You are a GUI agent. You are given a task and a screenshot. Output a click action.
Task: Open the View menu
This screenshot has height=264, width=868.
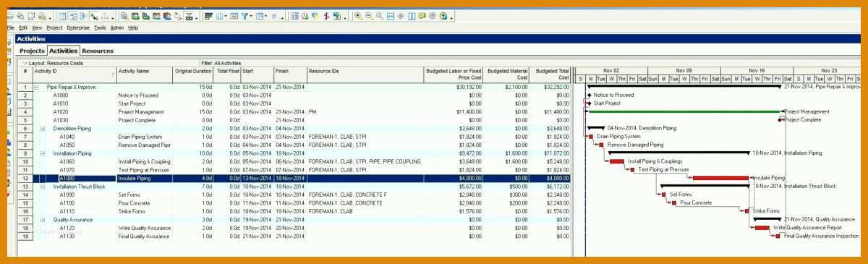[37, 27]
